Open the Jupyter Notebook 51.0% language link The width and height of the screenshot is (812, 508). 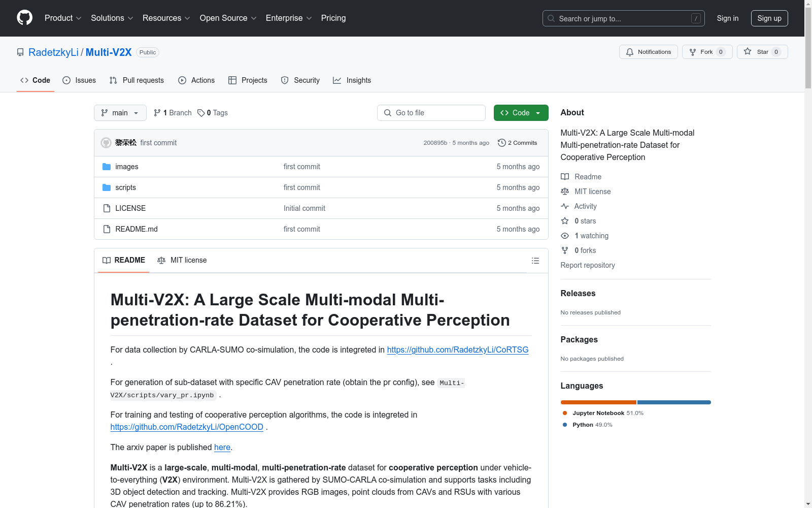603,413
